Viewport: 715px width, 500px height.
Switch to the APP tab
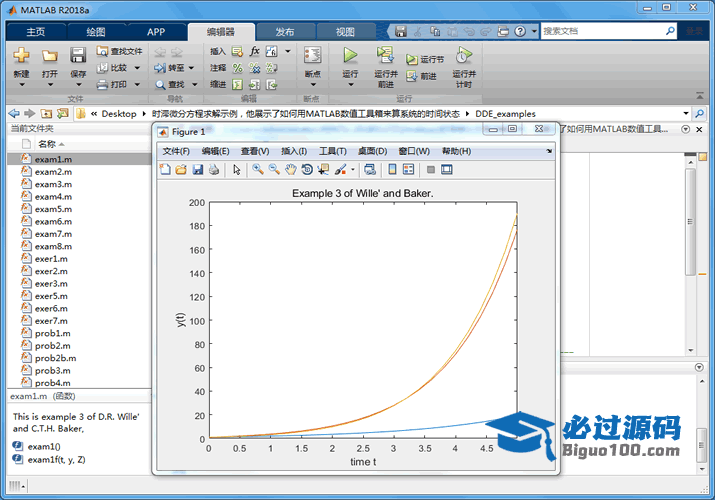click(156, 32)
